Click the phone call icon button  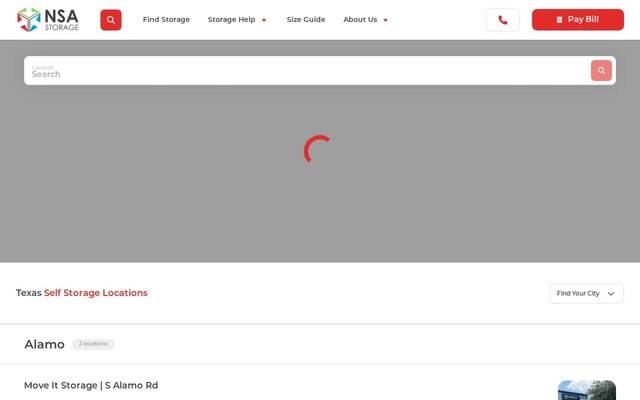tap(502, 20)
